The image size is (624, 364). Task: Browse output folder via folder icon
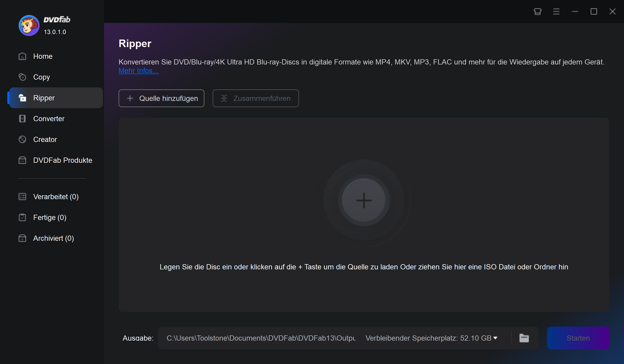524,338
